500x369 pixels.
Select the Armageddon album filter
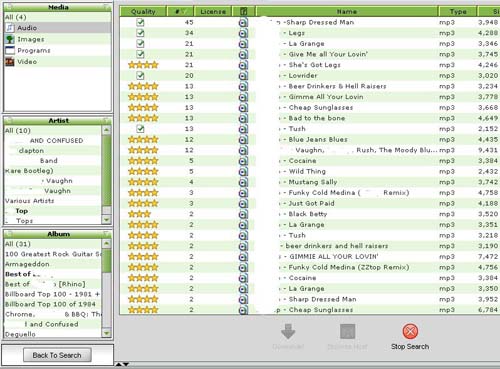[x=53, y=264]
